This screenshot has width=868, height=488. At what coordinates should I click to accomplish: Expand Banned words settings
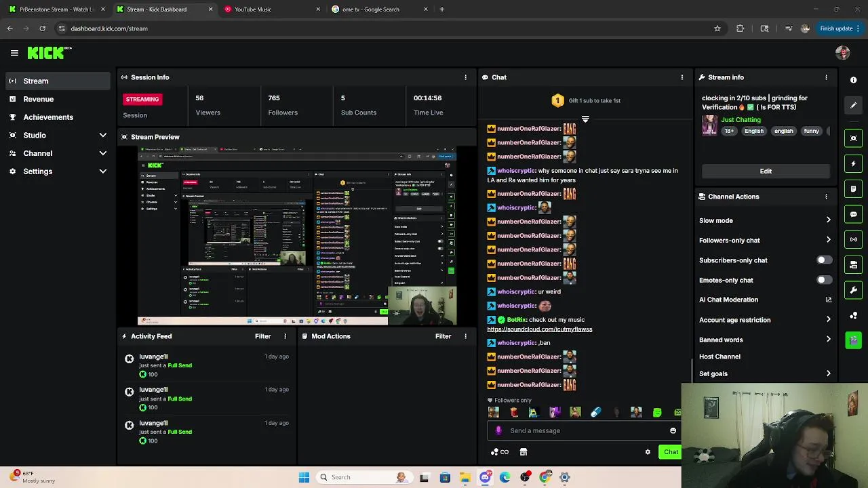[x=829, y=340]
